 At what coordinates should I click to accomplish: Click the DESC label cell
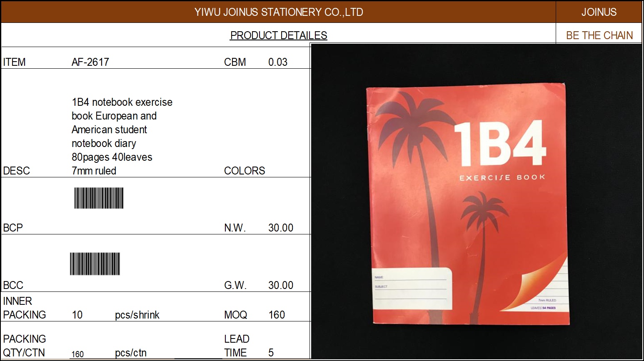tap(16, 171)
